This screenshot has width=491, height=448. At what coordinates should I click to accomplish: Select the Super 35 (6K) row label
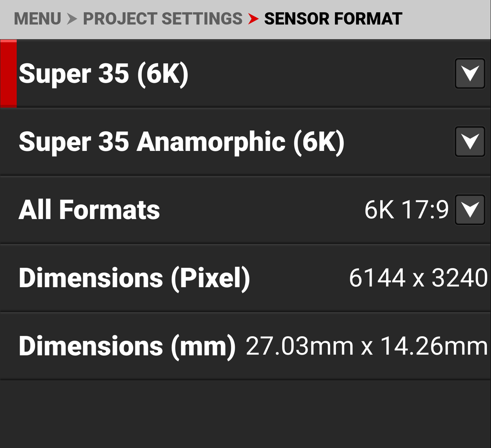tap(103, 74)
